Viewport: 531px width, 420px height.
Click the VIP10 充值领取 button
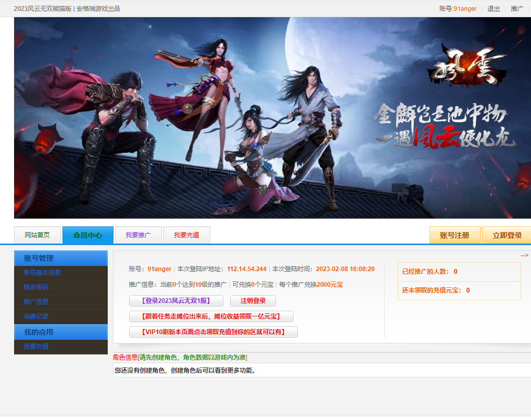pos(213,332)
